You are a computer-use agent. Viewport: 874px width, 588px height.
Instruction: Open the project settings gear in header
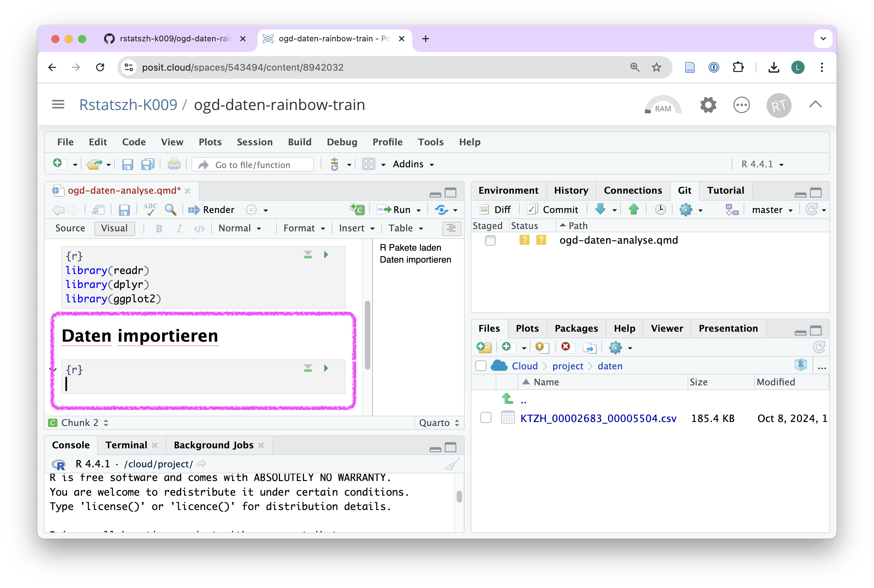708,105
